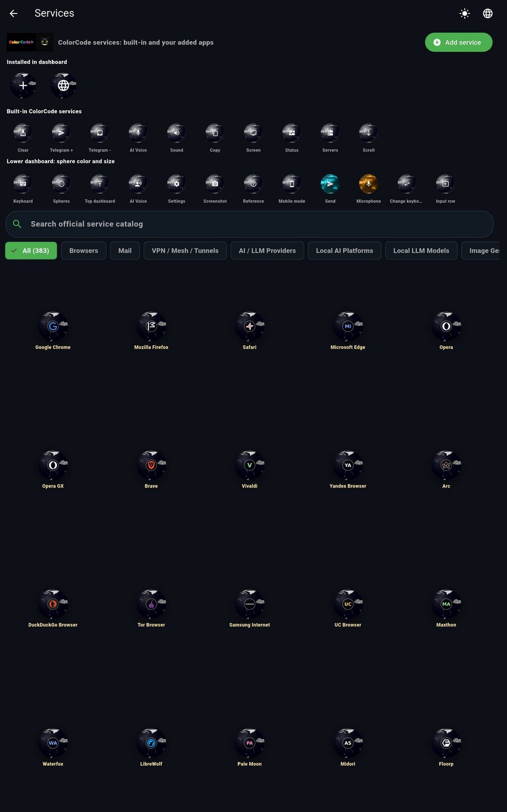This screenshot has width=507, height=812.
Task: Open the Microsoft Edge catalog service
Action: [x=348, y=327]
